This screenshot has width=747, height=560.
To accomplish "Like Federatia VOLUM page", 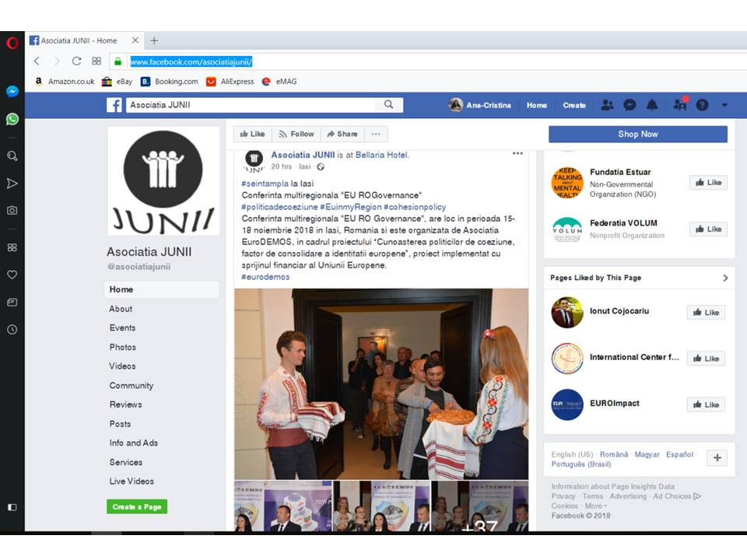I will (x=708, y=229).
